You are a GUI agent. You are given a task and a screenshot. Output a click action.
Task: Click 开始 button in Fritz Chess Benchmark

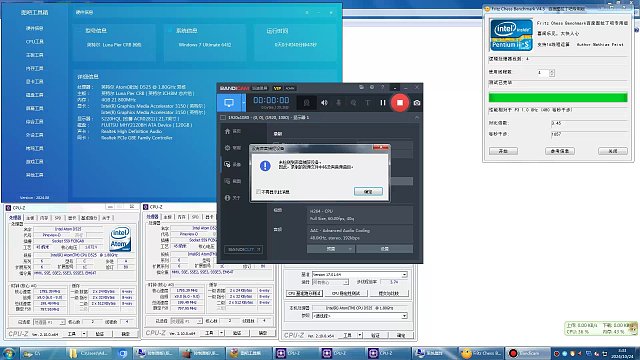pyautogui.click(x=503, y=151)
